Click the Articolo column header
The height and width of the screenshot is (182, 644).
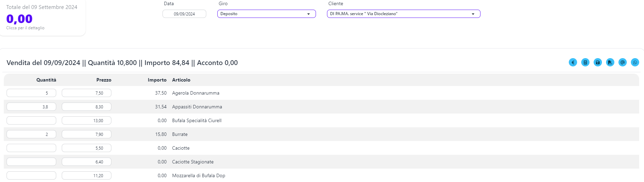coord(181,80)
